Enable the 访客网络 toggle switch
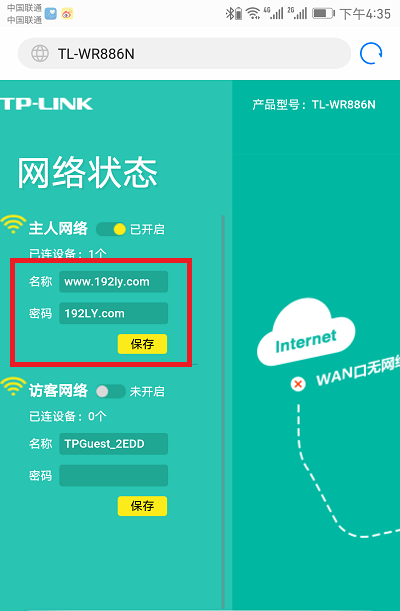 (x=111, y=391)
